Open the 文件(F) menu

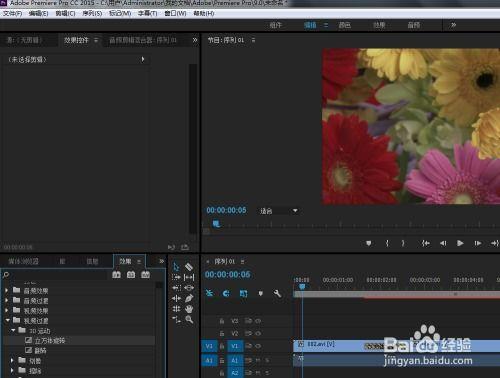(x=13, y=13)
